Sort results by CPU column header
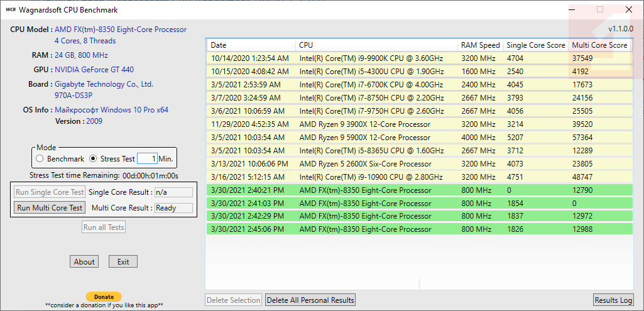Viewport: 644px width, 311px height. [376, 45]
